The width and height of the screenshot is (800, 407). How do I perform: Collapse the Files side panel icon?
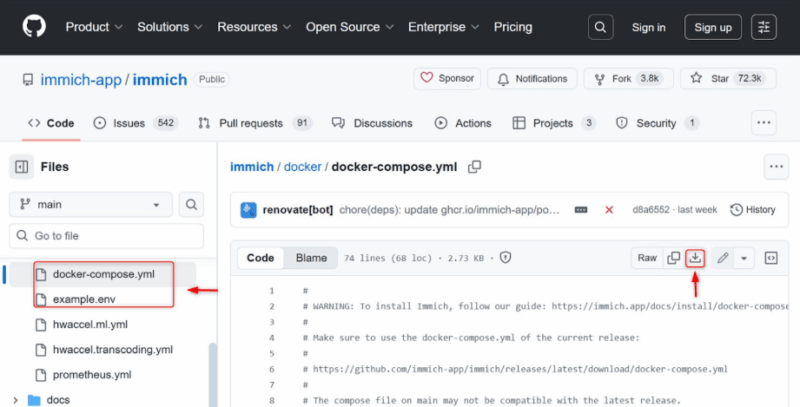[x=21, y=167]
